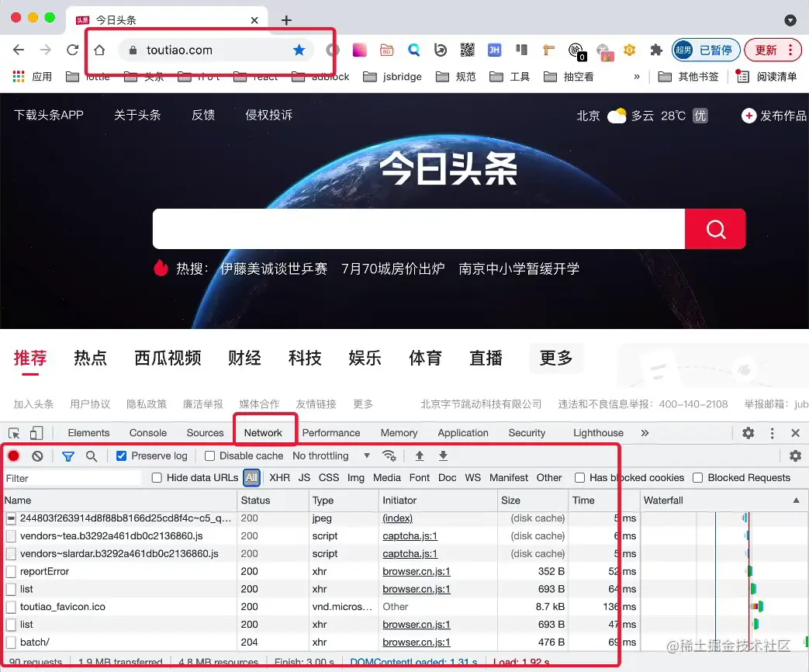
Task: Open the 关于头条 link
Action: point(137,115)
